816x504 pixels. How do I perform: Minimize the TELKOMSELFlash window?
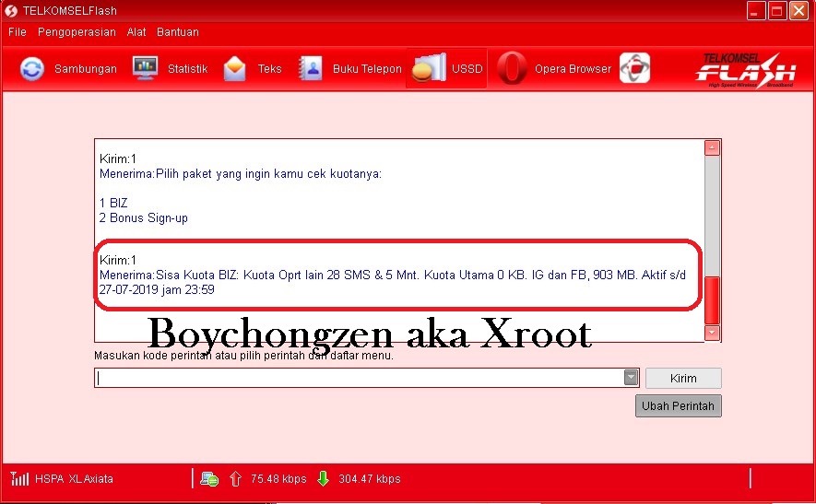756,11
